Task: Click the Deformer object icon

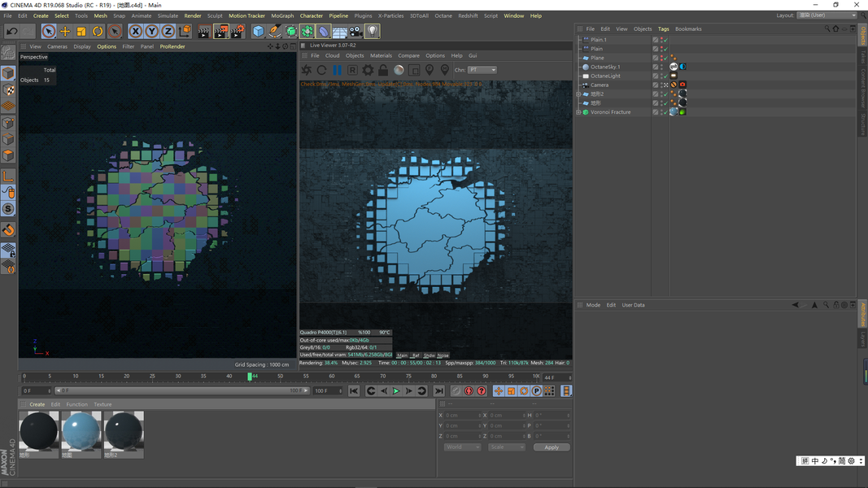Action: pos(324,32)
